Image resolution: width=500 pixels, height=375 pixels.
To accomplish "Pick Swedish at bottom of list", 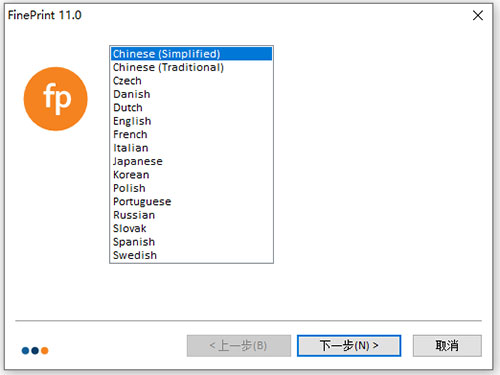I will (192, 255).
